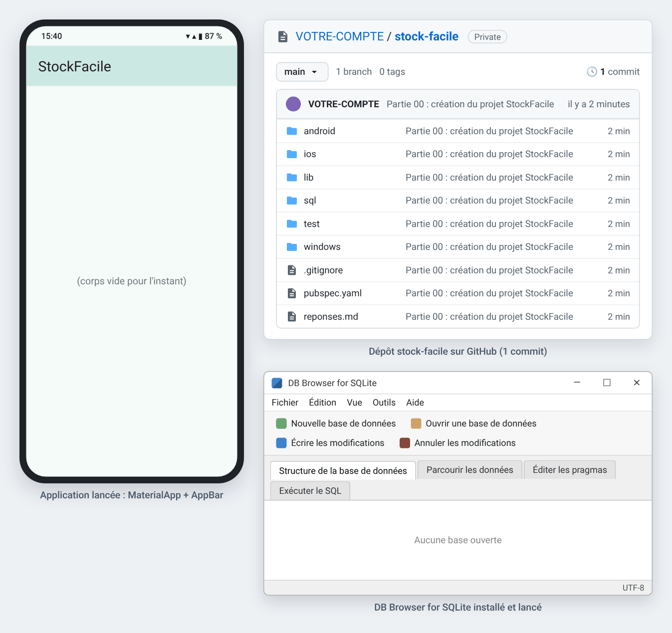The height and width of the screenshot is (633, 672).
Task: Open the VOTRE-COMPTE owner link in header
Action: click(340, 36)
